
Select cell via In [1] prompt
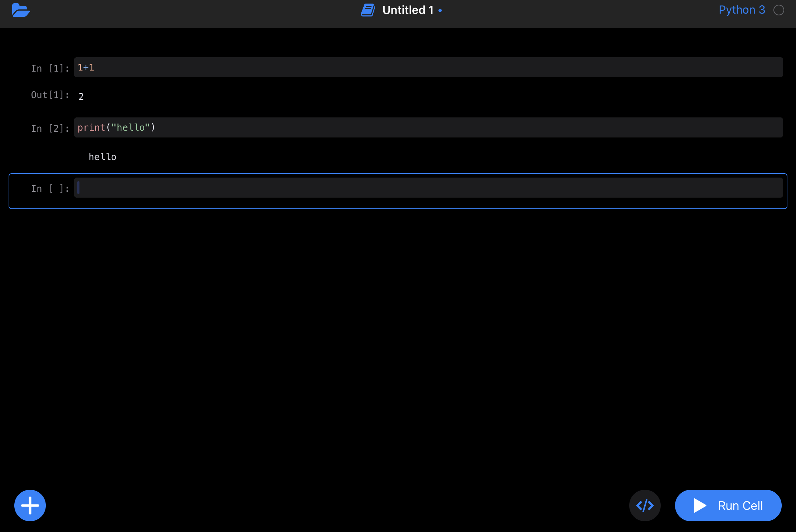(50, 68)
